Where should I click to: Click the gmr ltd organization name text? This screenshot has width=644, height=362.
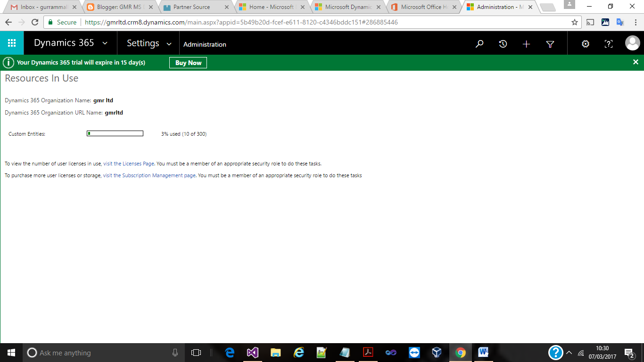[x=103, y=100]
